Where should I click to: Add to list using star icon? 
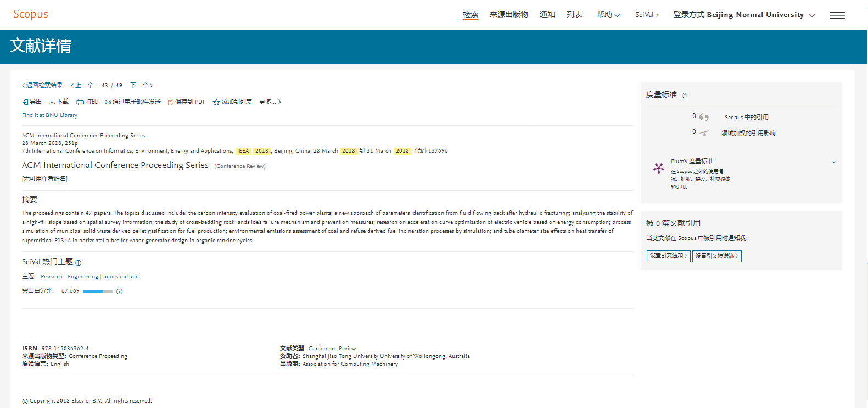tap(216, 102)
